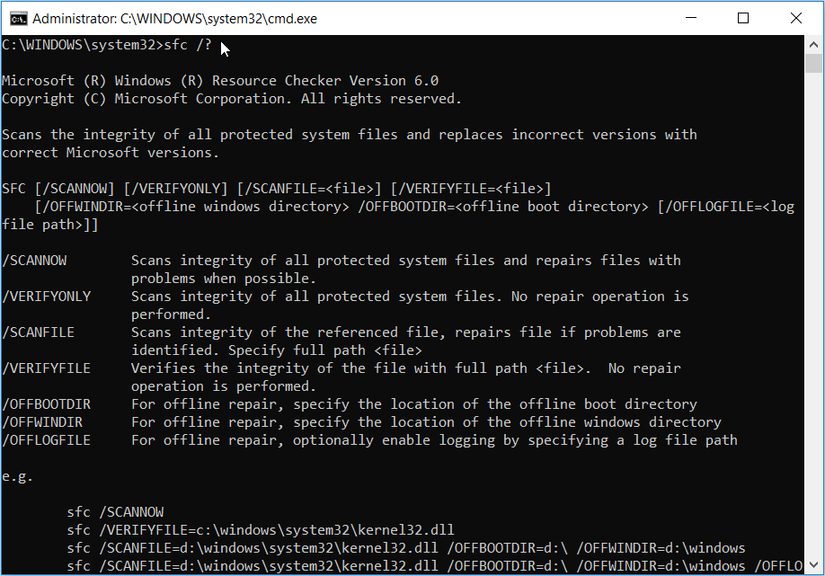Close the Command Prompt window
The width and height of the screenshot is (825, 576).
[795, 17]
